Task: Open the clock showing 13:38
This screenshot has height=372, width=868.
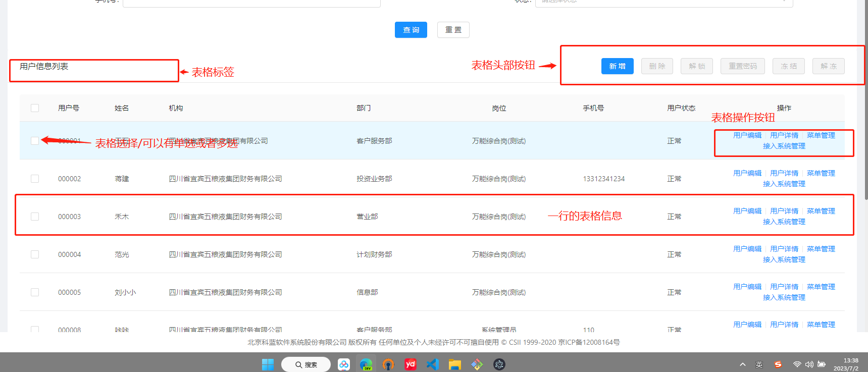Action: pyautogui.click(x=846, y=364)
